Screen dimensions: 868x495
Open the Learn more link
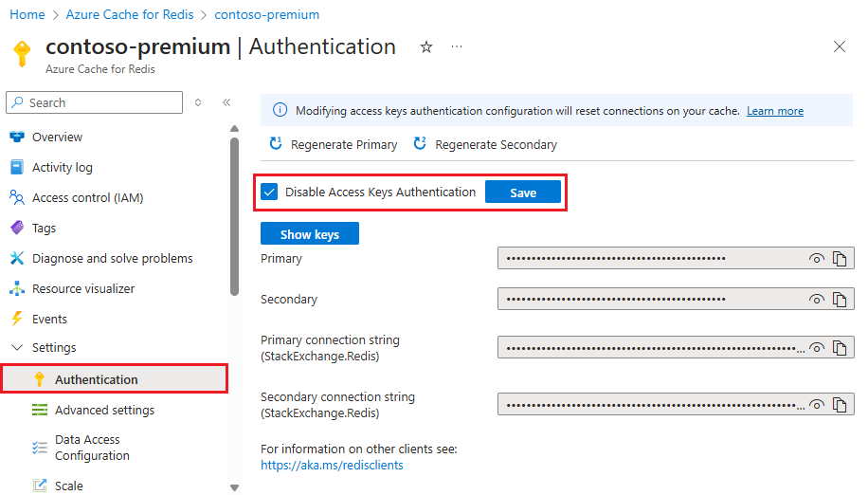pos(774,111)
